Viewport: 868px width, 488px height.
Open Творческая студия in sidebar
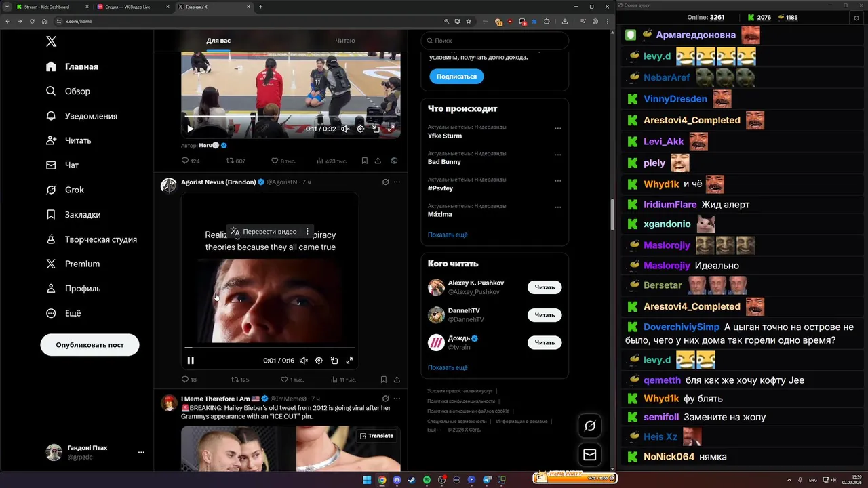click(x=91, y=239)
